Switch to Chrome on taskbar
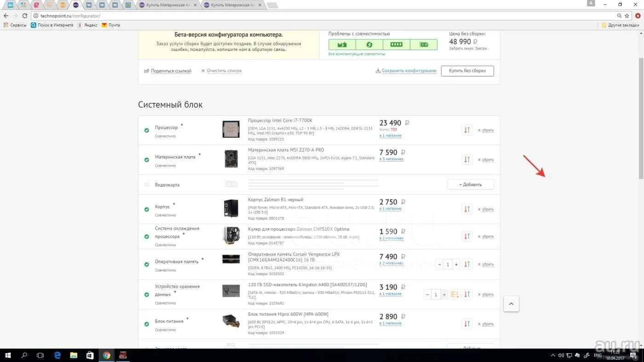Screen dimensions: 644x362 pyautogui.click(x=107, y=355)
